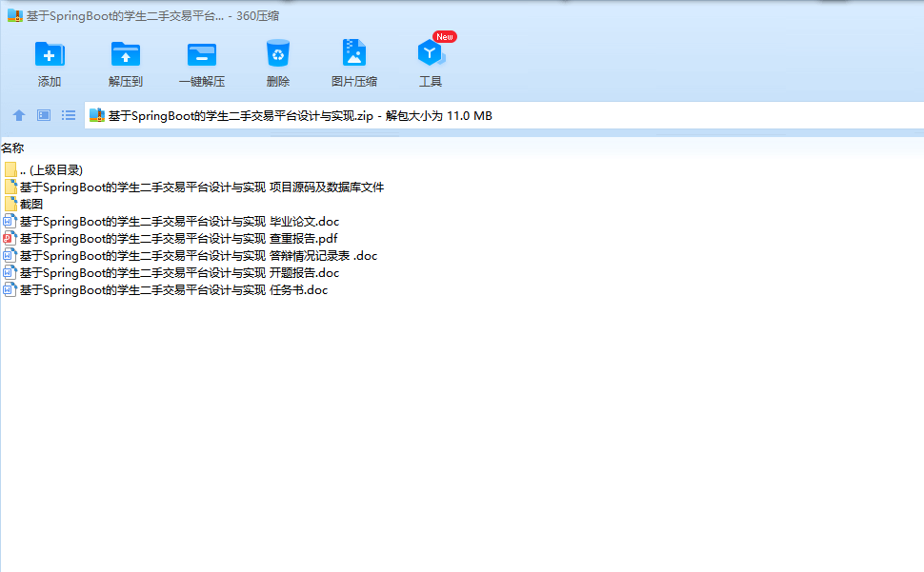Image resolution: width=924 pixels, height=572 pixels.
Task: Select the 查重报告.pdf file
Action: tap(171, 238)
